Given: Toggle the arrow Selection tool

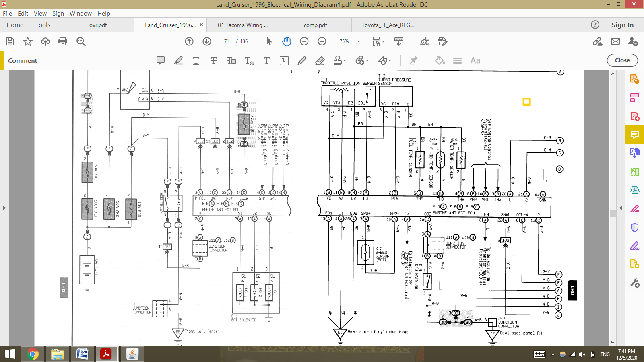Looking at the screenshot, I should [x=269, y=41].
